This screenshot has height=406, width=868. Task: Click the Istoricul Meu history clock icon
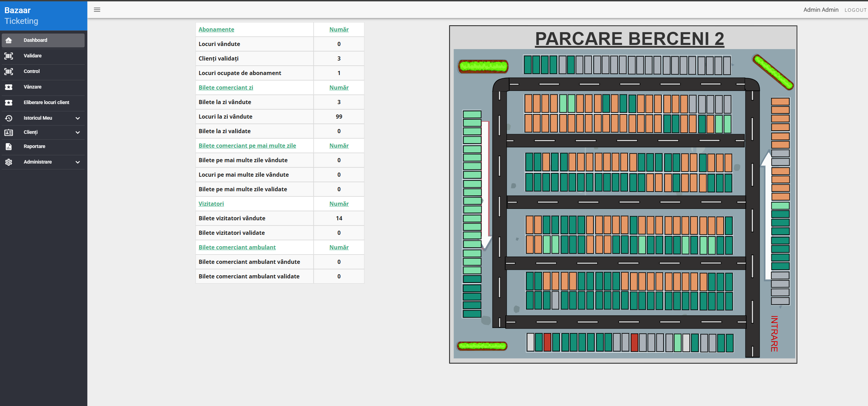pyautogui.click(x=9, y=118)
